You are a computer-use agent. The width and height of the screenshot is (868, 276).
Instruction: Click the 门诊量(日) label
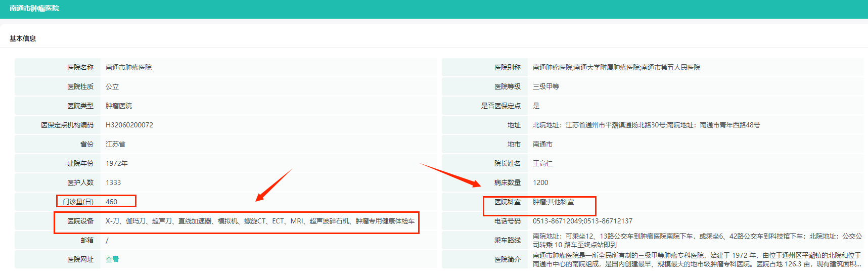coord(78,202)
